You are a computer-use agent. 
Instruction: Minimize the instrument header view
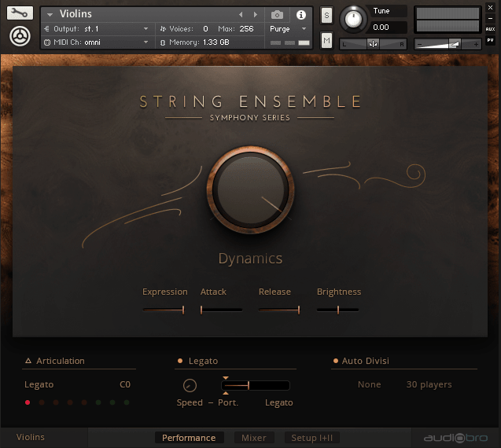coord(490,19)
